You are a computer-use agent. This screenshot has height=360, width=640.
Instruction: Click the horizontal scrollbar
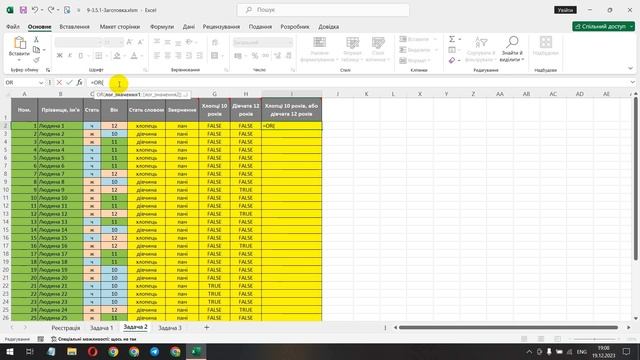508,327
